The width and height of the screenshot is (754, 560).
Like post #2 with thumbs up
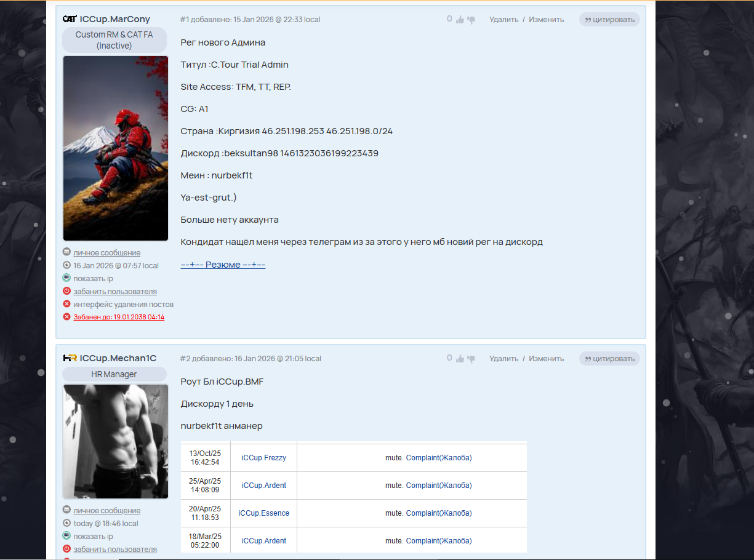pyautogui.click(x=460, y=359)
